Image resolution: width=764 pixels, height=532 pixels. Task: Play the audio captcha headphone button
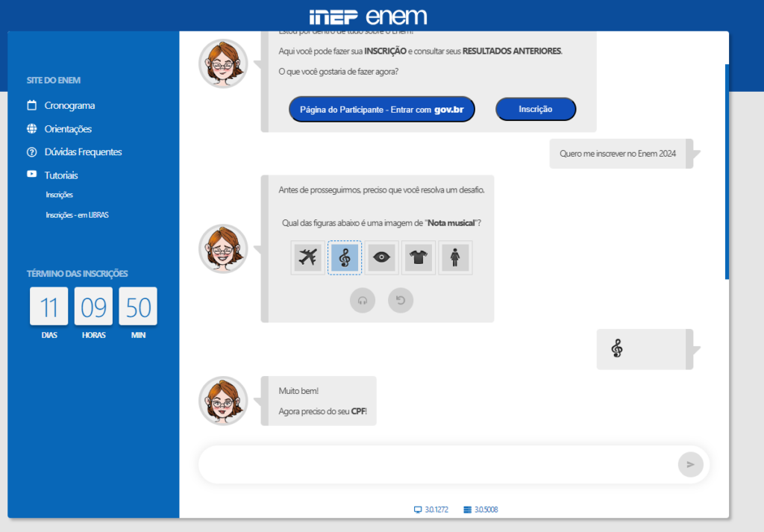(x=363, y=300)
